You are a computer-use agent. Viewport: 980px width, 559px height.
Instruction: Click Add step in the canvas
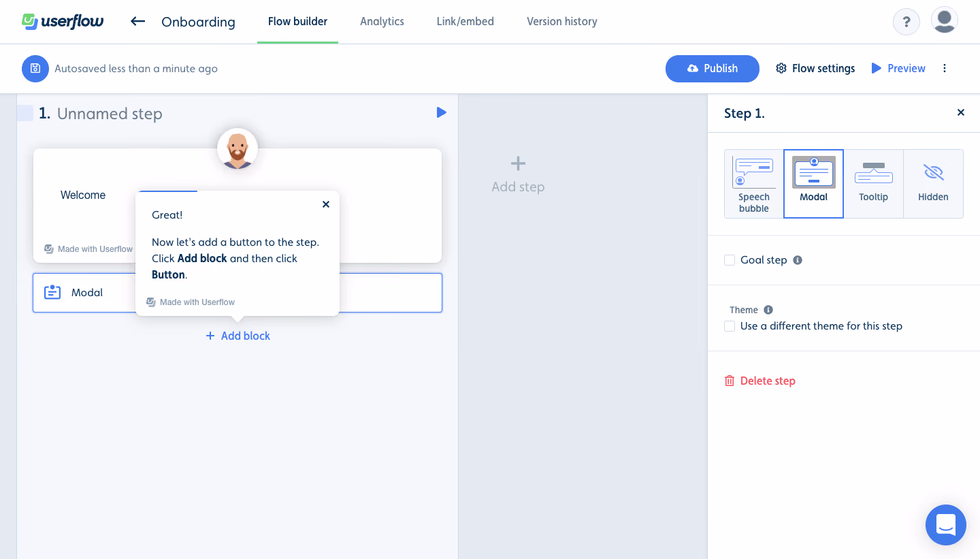518,175
